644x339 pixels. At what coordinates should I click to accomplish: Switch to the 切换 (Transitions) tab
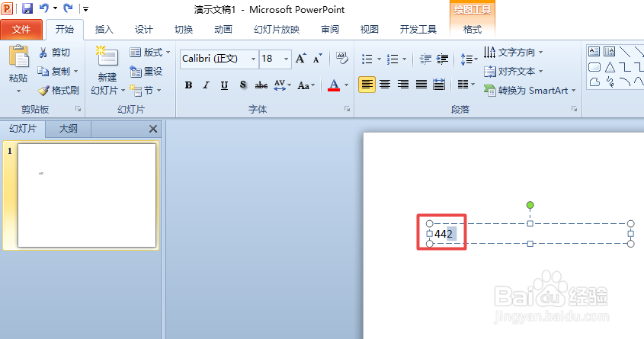click(184, 30)
